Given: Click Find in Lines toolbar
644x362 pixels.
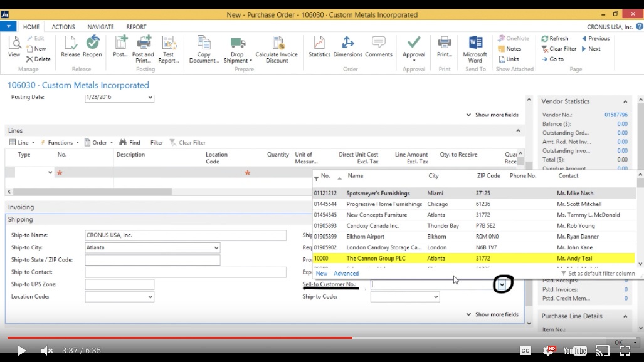Looking at the screenshot, I should 129,142.
